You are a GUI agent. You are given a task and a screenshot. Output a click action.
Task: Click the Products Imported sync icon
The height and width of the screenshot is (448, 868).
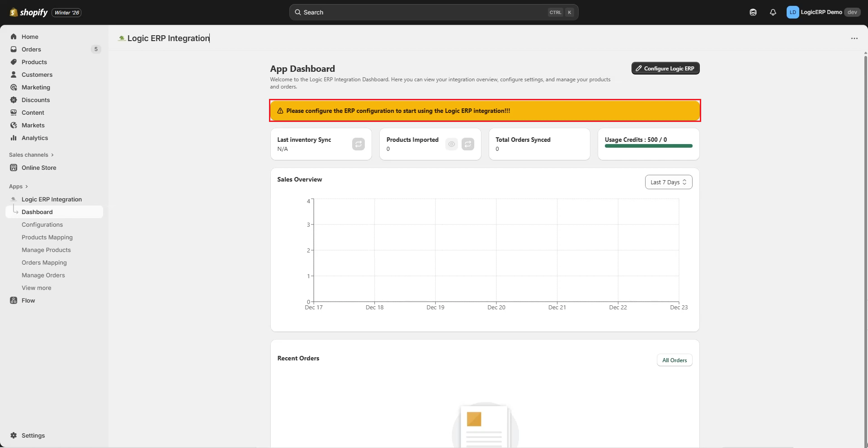(468, 144)
